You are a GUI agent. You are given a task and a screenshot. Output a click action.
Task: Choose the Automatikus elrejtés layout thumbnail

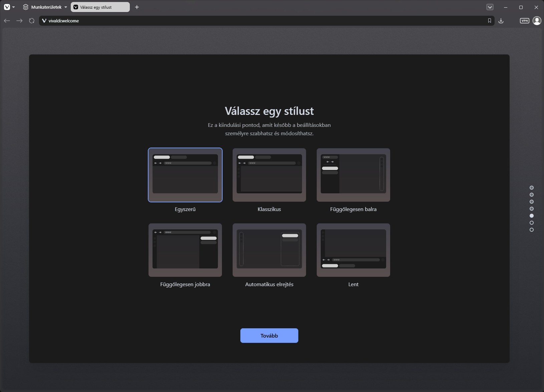pyautogui.click(x=269, y=250)
